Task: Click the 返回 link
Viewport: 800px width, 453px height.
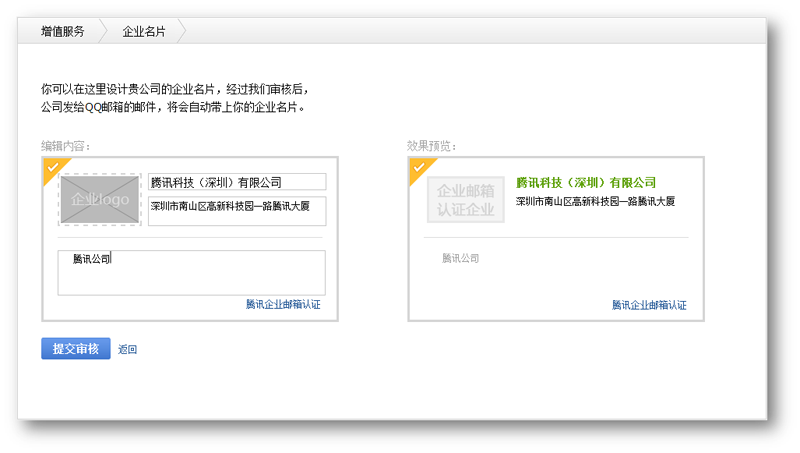Action: pos(127,349)
